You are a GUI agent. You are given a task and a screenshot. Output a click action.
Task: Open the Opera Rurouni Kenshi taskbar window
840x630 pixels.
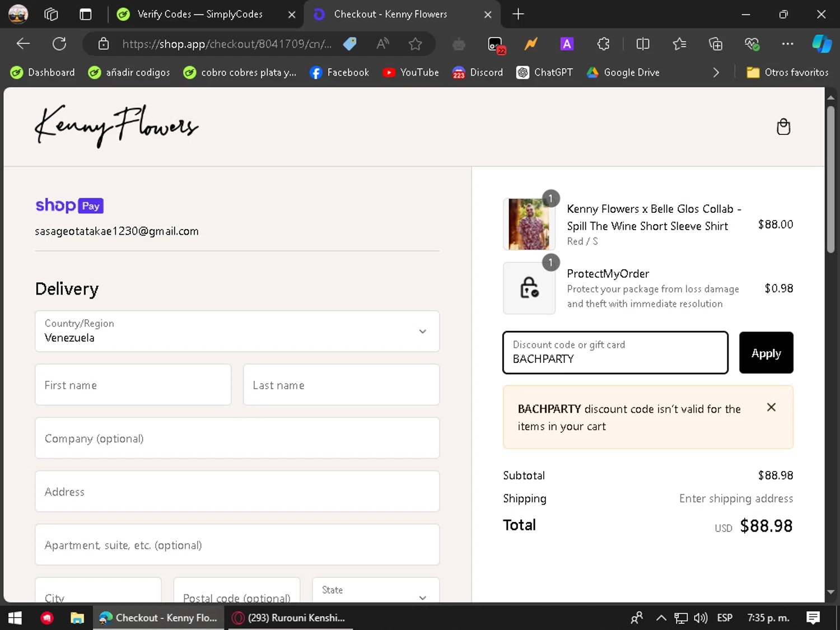pyautogui.click(x=290, y=618)
